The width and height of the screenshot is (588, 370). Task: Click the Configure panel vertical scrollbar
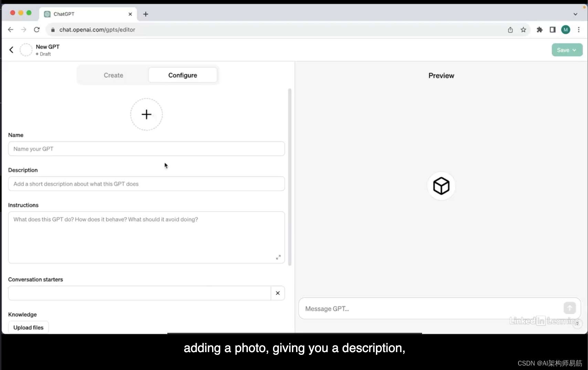290,177
